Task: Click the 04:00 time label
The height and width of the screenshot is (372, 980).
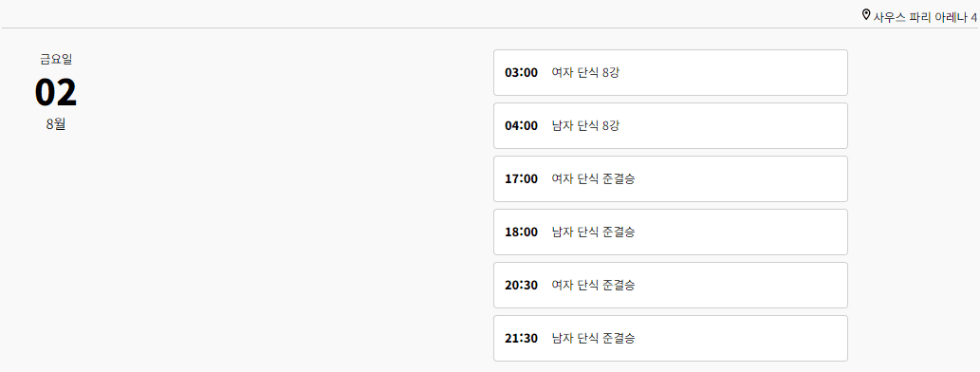Action: pos(521,125)
